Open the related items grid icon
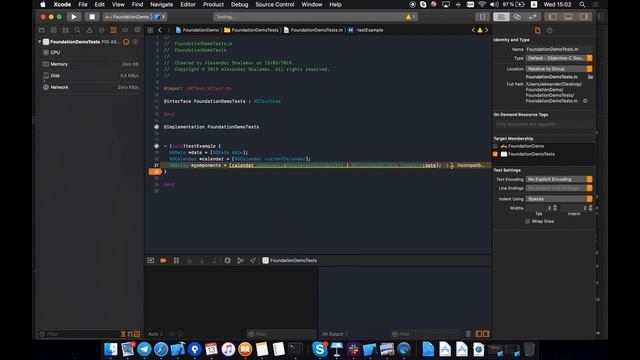This screenshot has height=360, width=640. coord(150,30)
